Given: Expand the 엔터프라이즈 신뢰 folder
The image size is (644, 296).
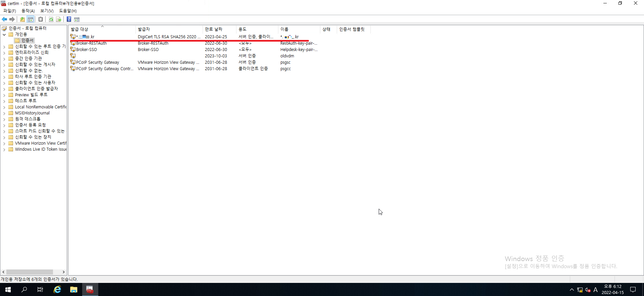Looking at the screenshot, I should coord(4,53).
